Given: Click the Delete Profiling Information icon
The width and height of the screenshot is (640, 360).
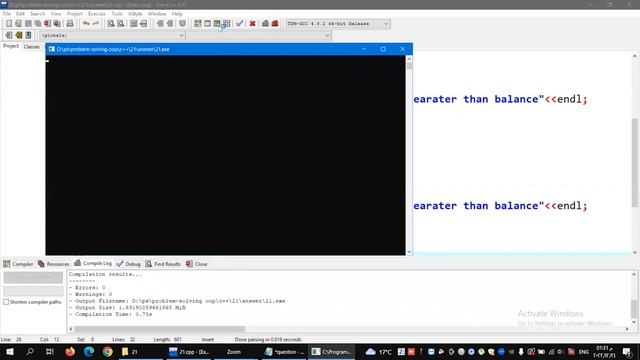Looking at the screenshot, I should 275,24.
